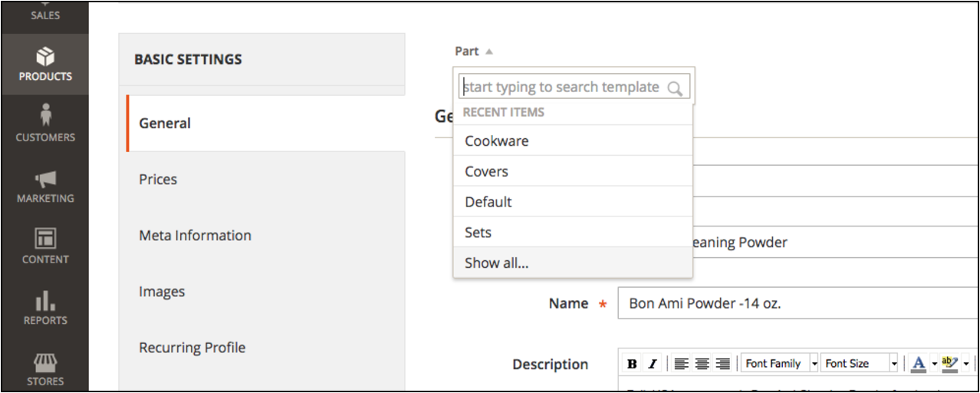Align description text to the left

(x=682, y=364)
